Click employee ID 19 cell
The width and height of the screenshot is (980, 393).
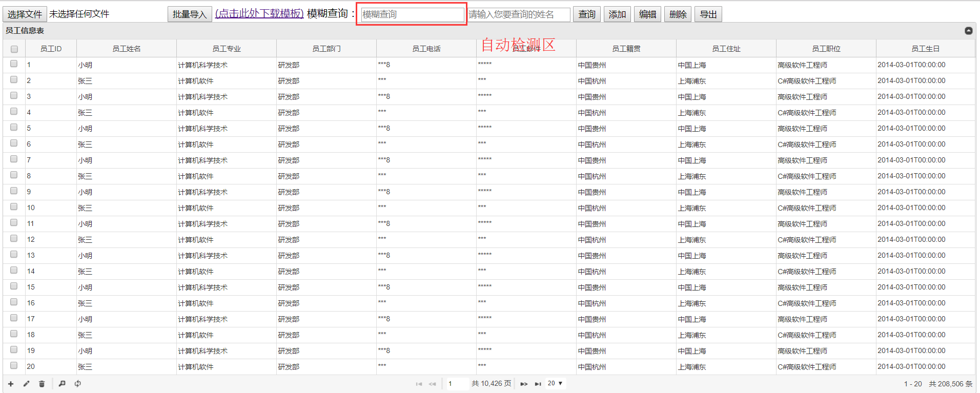(x=51, y=351)
